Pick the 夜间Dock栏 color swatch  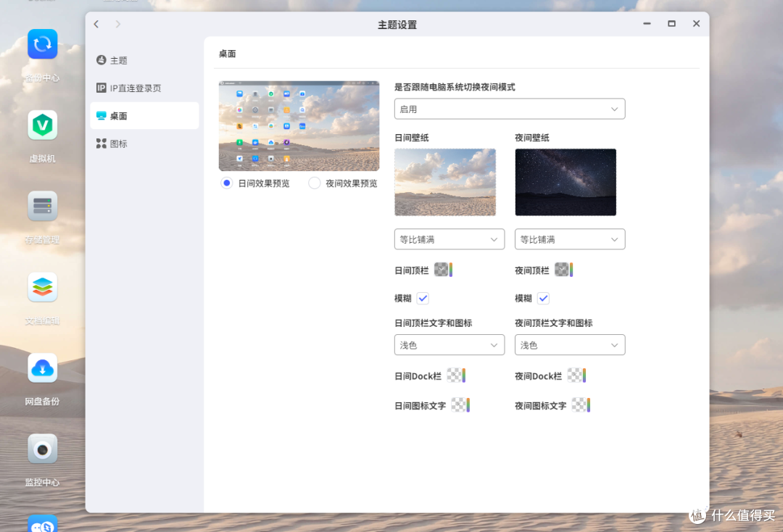coord(576,375)
